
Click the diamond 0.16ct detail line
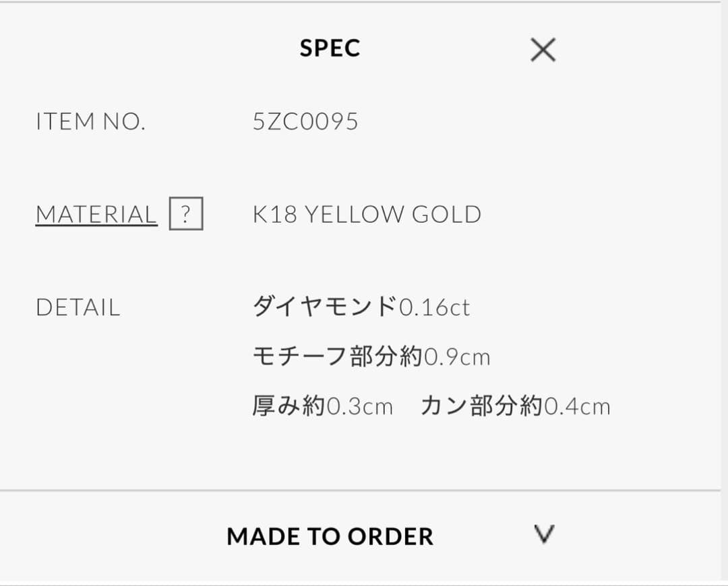(x=361, y=306)
